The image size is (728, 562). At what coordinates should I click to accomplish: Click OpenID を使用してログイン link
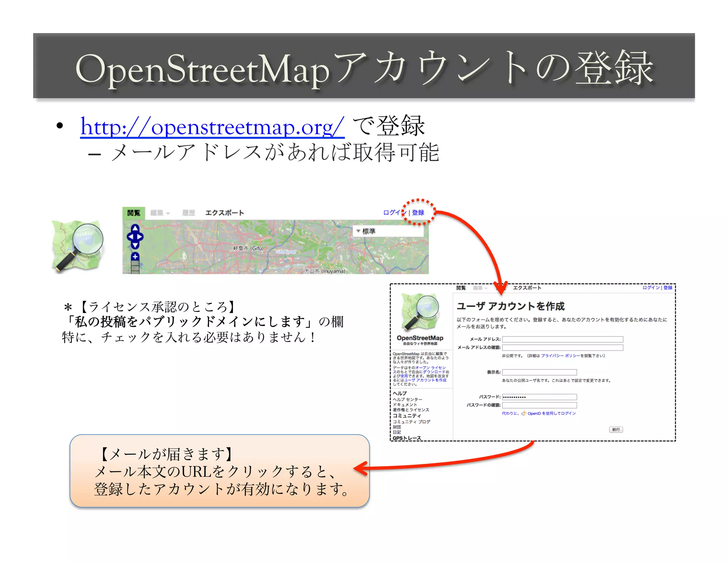click(x=552, y=414)
